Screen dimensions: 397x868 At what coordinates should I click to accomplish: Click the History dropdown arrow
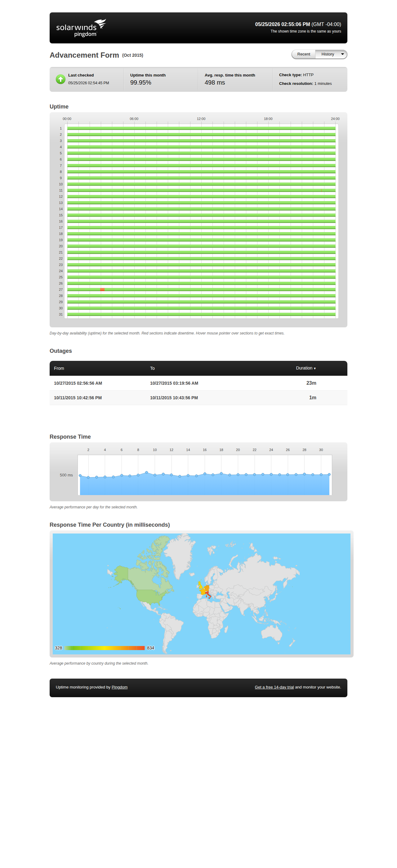(x=342, y=54)
